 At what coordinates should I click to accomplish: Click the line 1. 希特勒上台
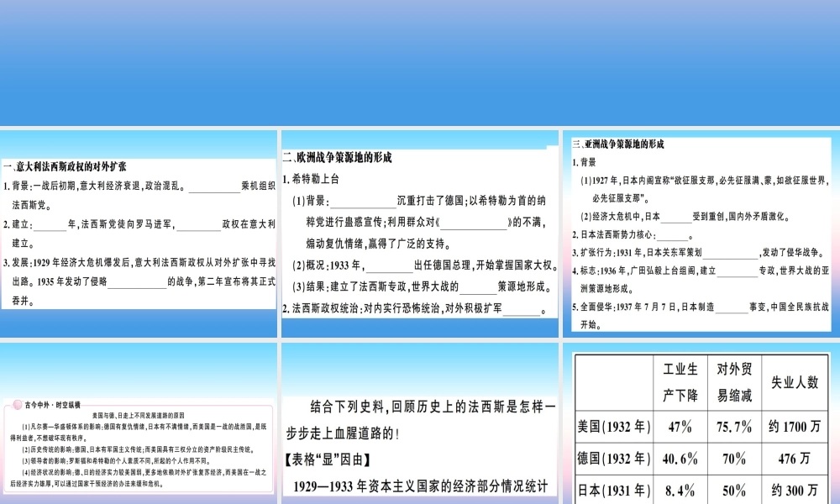coord(312,180)
